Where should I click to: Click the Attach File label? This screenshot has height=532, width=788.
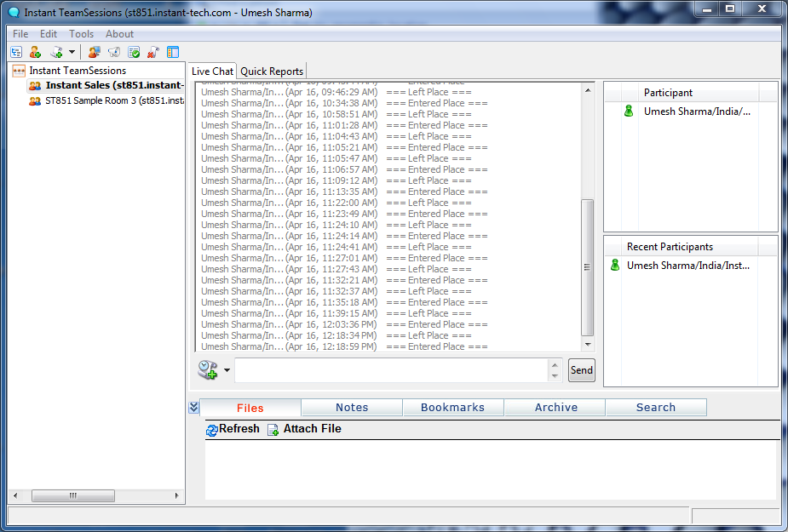(312, 428)
